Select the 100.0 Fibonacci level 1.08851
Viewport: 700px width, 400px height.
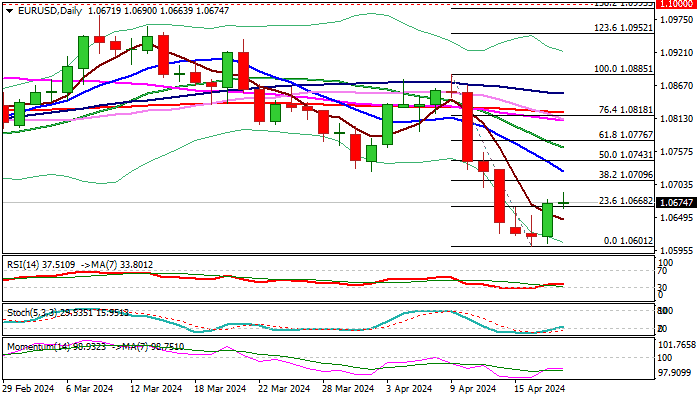point(623,69)
